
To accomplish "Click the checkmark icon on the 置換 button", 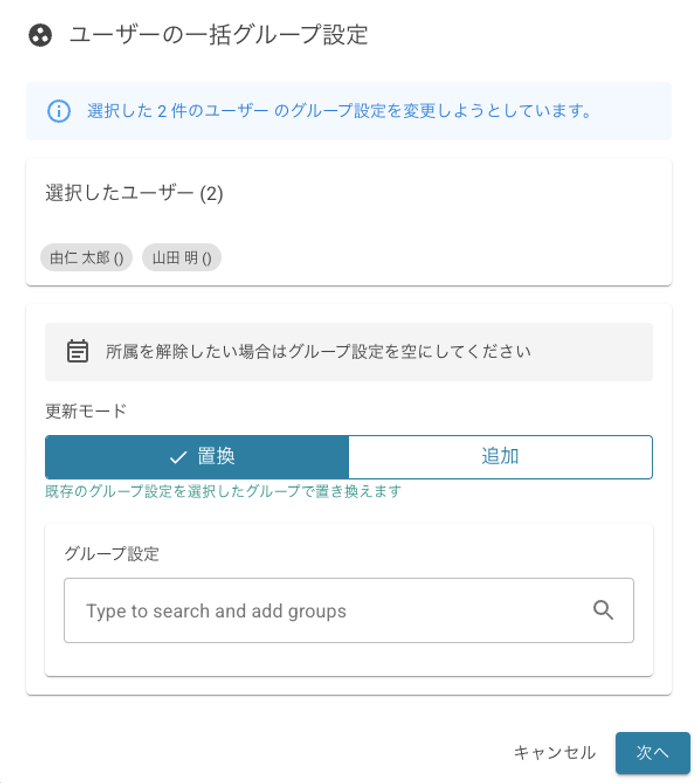I will click(x=179, y=457).
